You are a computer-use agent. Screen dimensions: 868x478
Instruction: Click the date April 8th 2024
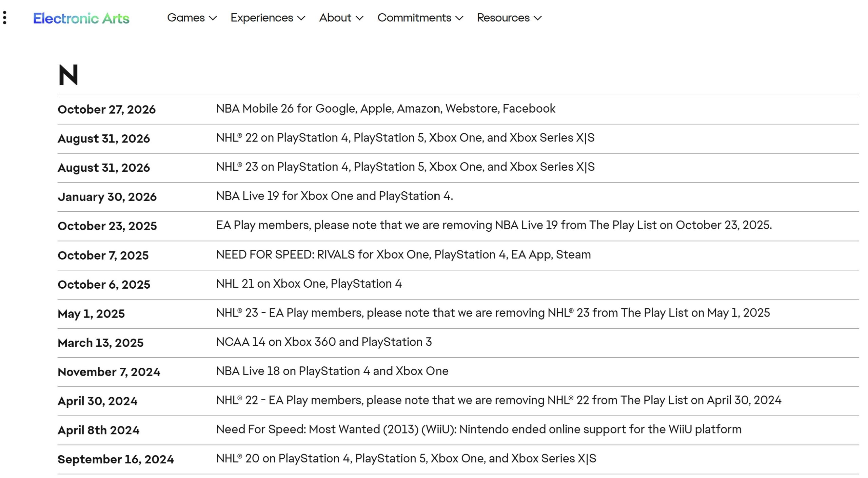click(98, 431)
